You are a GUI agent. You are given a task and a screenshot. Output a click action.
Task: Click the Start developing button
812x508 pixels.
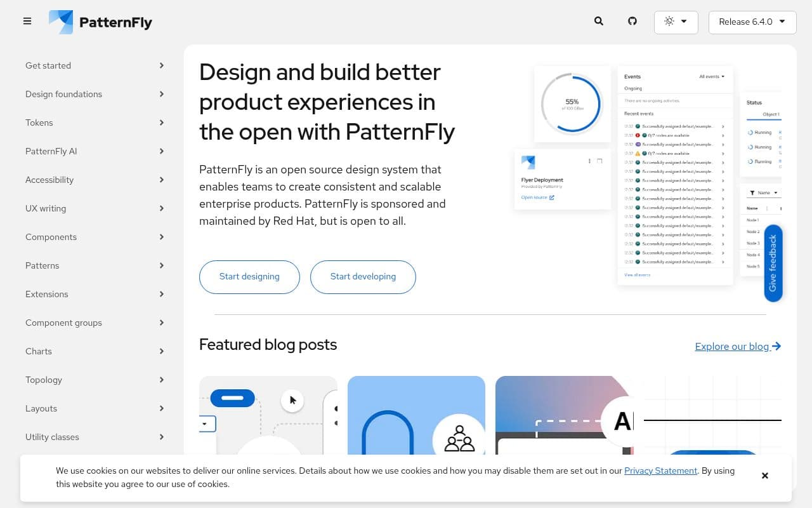click(363, 277)
